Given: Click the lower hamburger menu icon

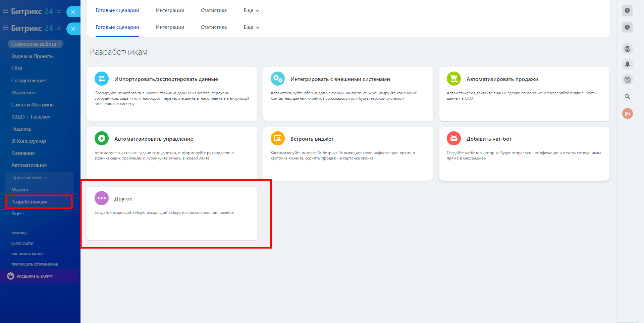Looking at the screenshot, I should pos(6,28).
